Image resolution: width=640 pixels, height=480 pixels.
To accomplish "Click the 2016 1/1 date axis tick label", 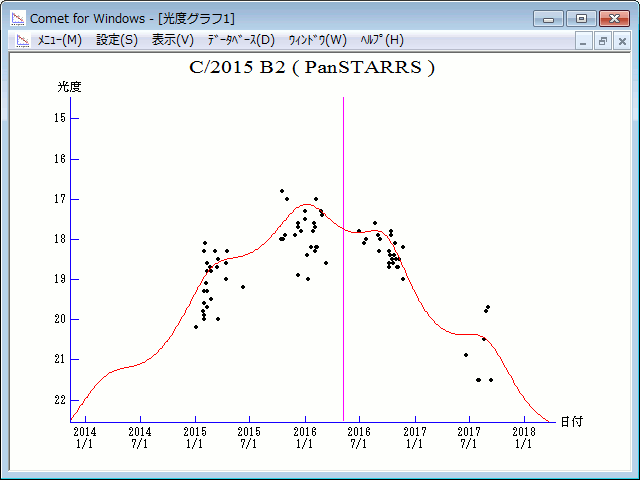I will 304,438.
